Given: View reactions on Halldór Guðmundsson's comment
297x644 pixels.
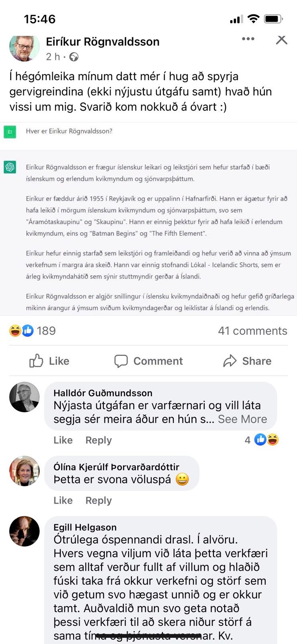Looking at the screenshot, I should pos(262,440).
